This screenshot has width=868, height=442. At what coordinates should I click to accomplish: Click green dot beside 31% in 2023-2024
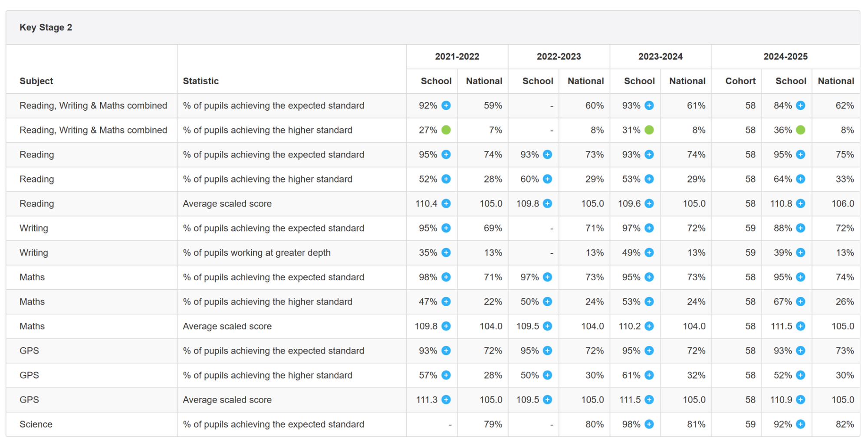649,130
